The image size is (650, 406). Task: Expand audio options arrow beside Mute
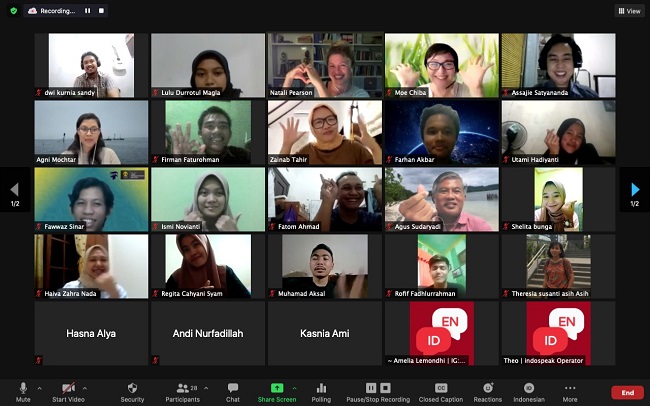point(40,387)
